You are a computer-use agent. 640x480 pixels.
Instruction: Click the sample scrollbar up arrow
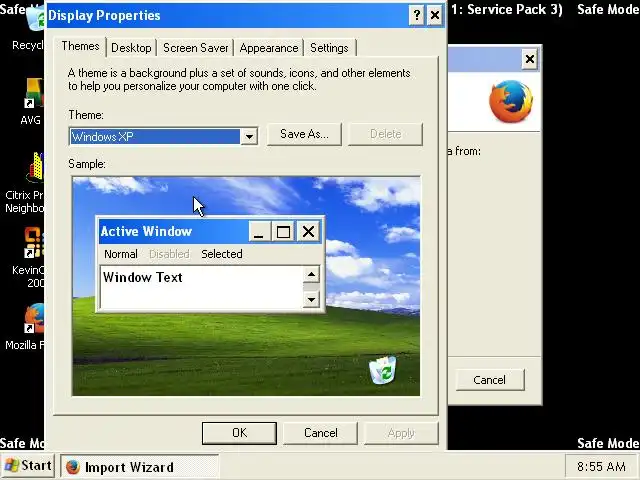pos(311,274)
